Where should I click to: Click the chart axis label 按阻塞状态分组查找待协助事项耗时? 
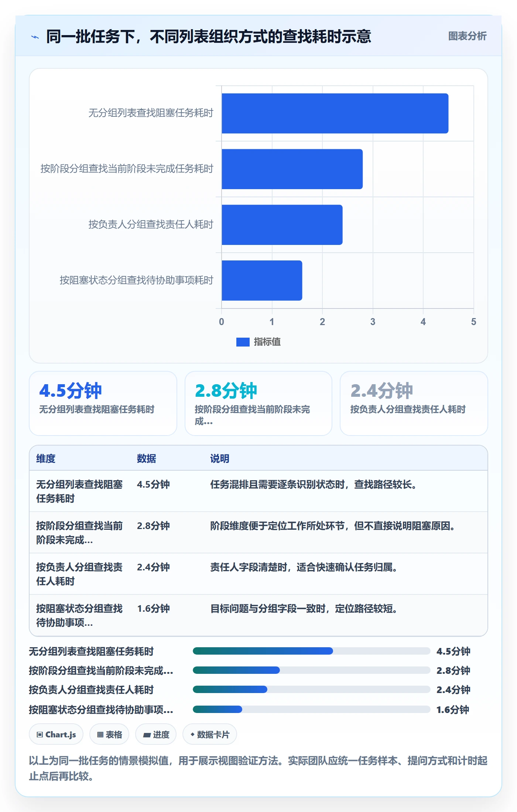[137, 280]
